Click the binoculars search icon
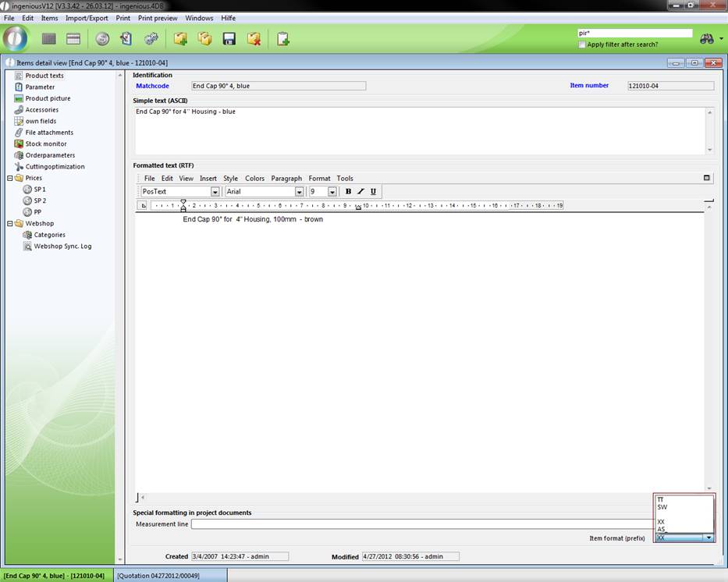 pos(707,39)
